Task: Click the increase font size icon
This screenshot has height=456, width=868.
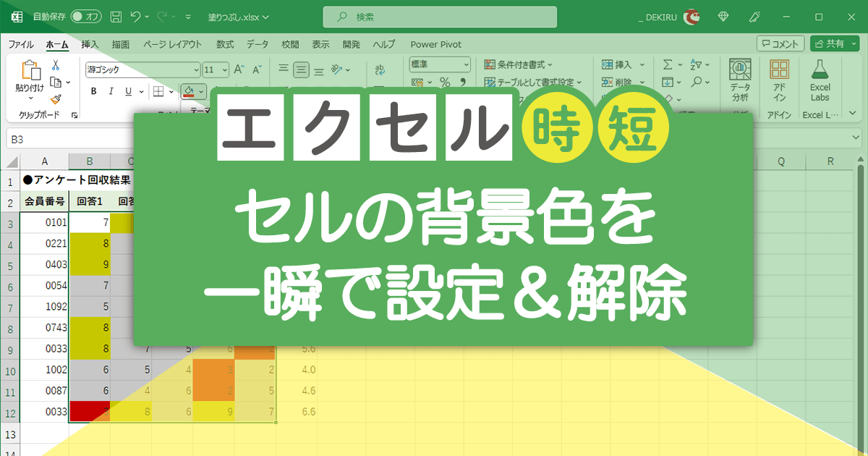Action: [239, 68]
